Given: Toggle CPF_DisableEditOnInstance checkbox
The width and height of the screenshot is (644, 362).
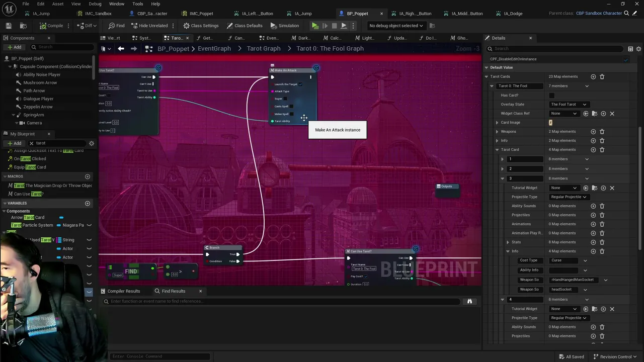Looking at the screenshot, I should point(626,59).
